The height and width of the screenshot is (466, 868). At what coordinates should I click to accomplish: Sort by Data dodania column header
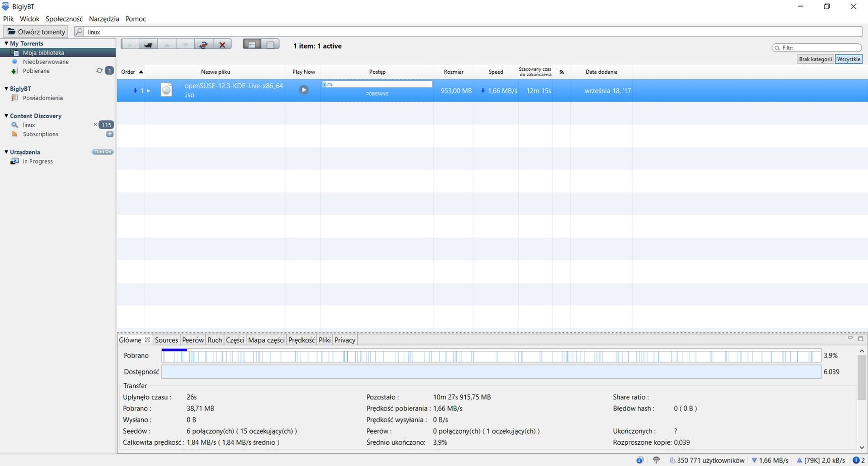pyautogui.click(x=601, y=72)
